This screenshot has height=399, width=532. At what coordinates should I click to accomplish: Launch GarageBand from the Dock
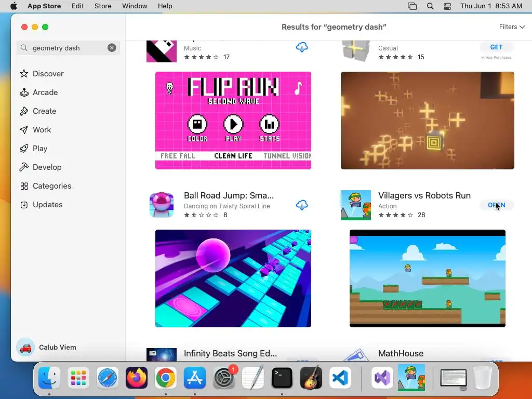pos(311,378)
